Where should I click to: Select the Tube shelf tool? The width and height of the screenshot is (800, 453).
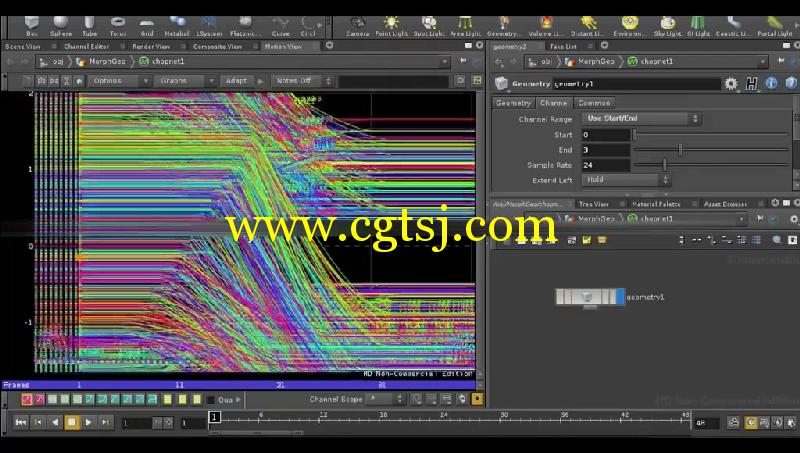pyautogui.click(x=89, y=26)
